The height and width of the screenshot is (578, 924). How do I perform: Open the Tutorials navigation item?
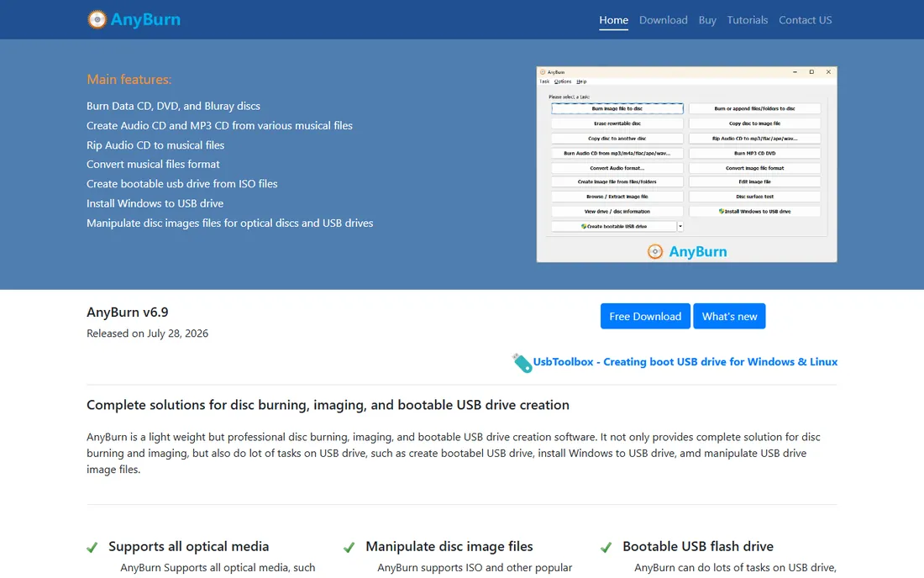click(748, 20)
